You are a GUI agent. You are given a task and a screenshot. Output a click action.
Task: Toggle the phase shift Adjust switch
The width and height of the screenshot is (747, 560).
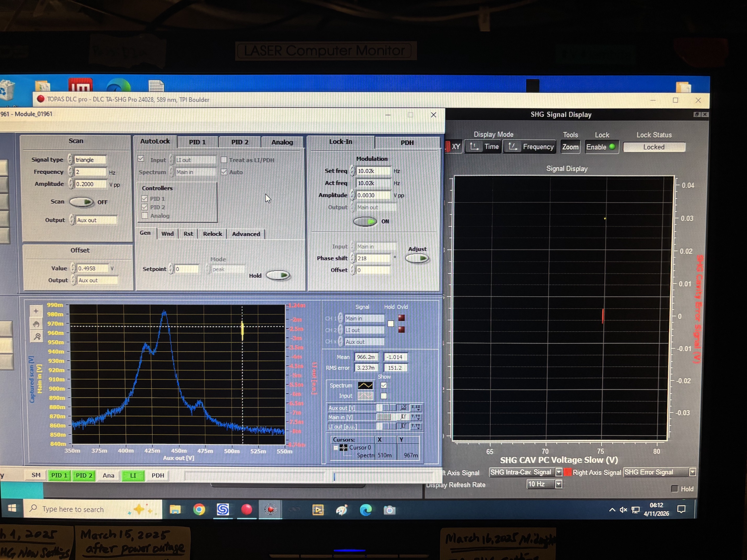(417, 259)
